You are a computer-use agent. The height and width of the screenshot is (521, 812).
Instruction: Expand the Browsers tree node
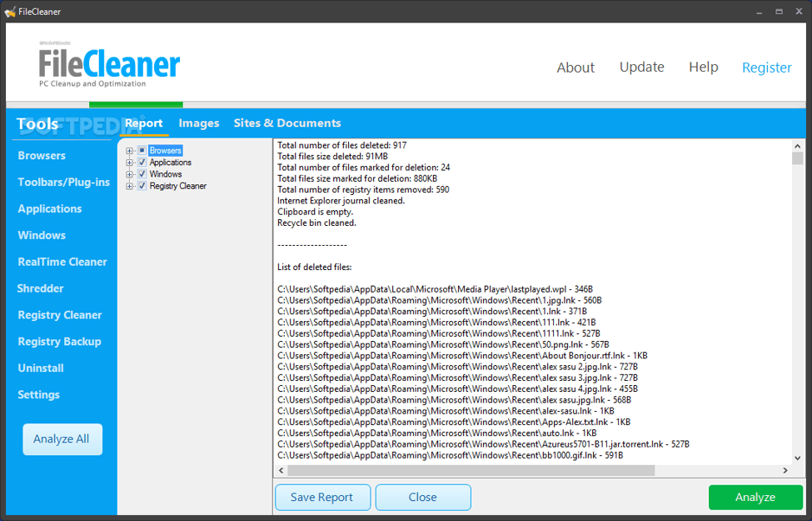[129, 150]
